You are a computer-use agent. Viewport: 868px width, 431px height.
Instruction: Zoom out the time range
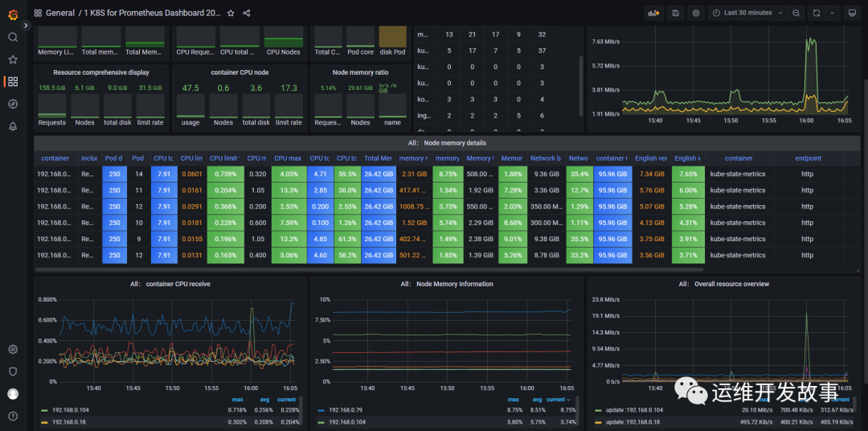796,13
